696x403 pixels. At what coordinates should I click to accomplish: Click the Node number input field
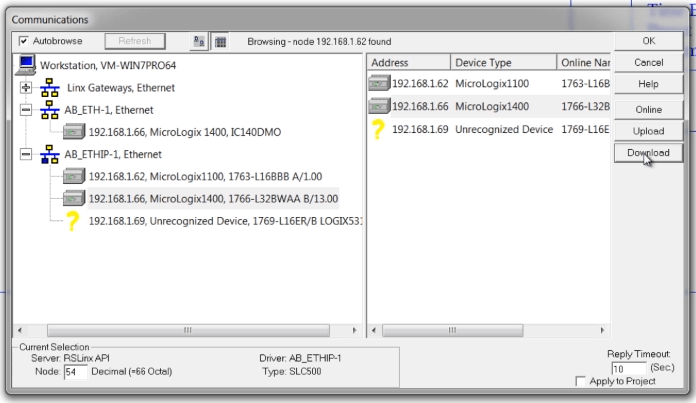[75, 372]
